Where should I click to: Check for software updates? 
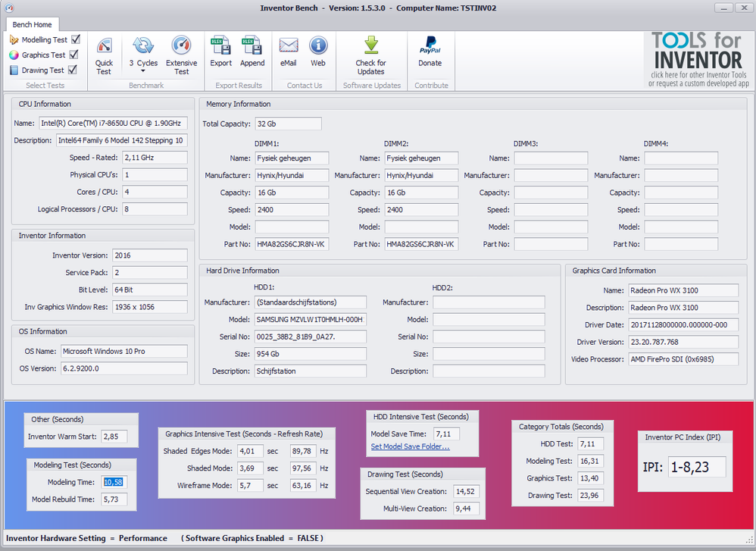[370, 56]
